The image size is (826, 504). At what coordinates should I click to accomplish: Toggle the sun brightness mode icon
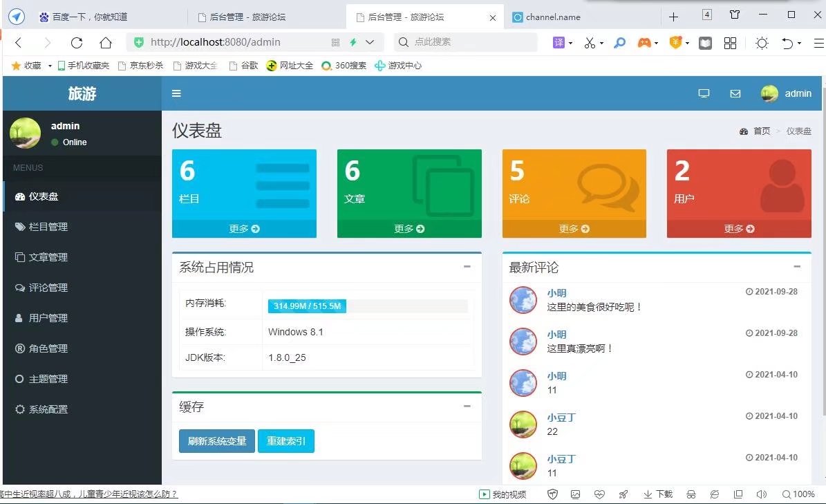(762, 43)
